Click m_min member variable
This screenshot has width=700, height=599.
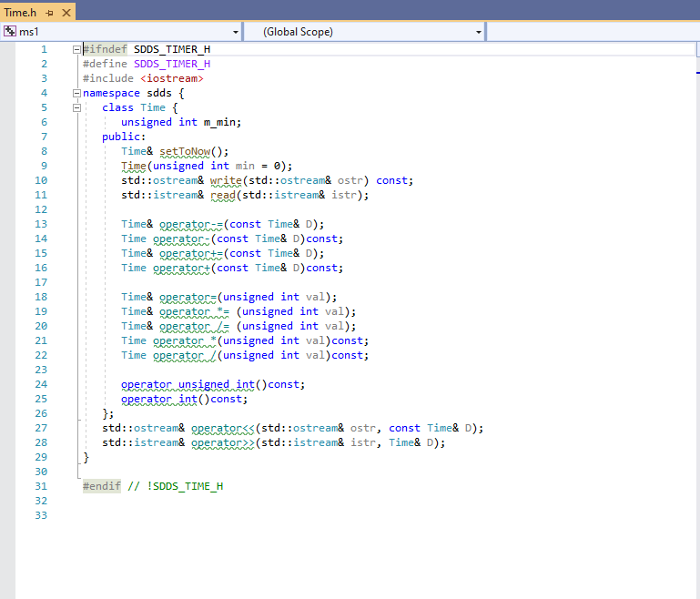[x=219, y=122]
